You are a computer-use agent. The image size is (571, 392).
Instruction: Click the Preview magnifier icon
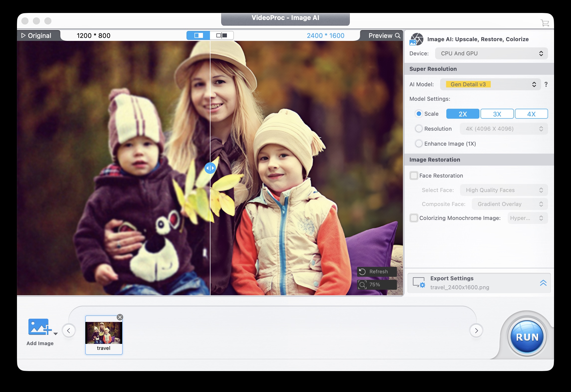[398, 36]
